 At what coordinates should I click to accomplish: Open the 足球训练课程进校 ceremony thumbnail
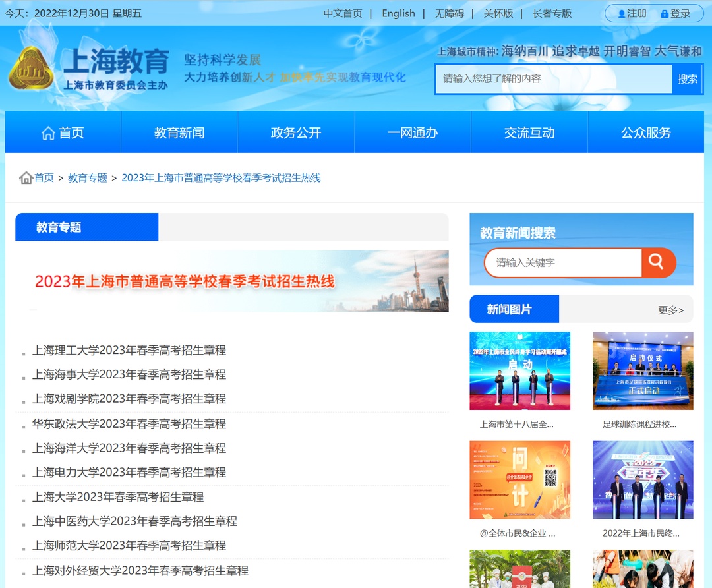point(643,370)
